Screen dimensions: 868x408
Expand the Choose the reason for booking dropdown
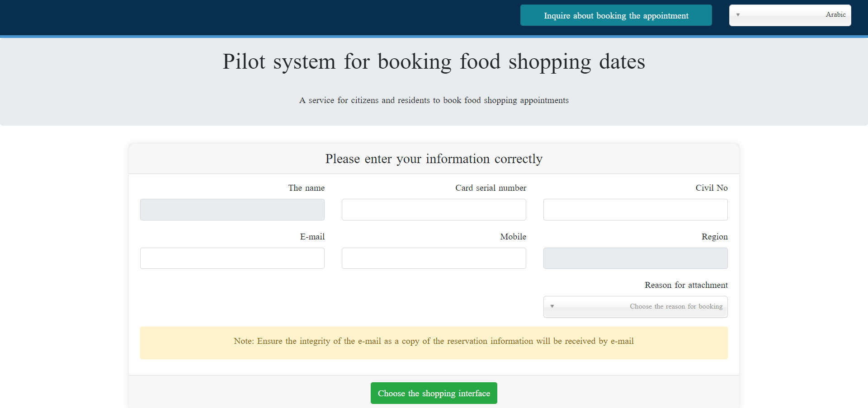click(x=635, y=307)
